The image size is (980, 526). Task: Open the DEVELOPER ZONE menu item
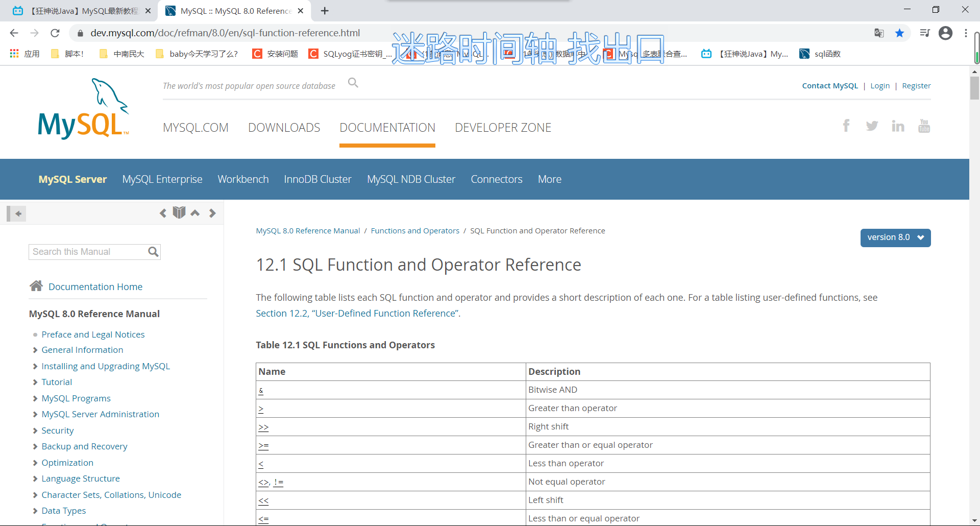(x=503, y=128)
